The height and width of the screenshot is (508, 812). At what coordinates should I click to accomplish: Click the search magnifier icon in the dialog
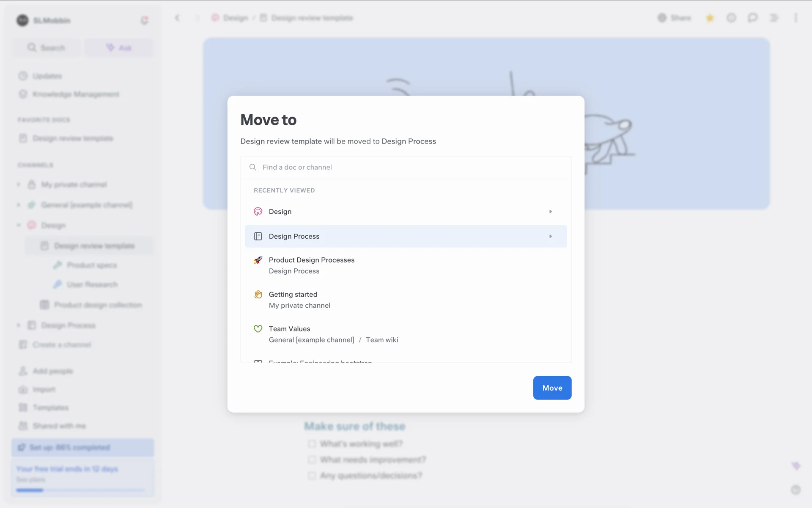click(x=253, y=167)
